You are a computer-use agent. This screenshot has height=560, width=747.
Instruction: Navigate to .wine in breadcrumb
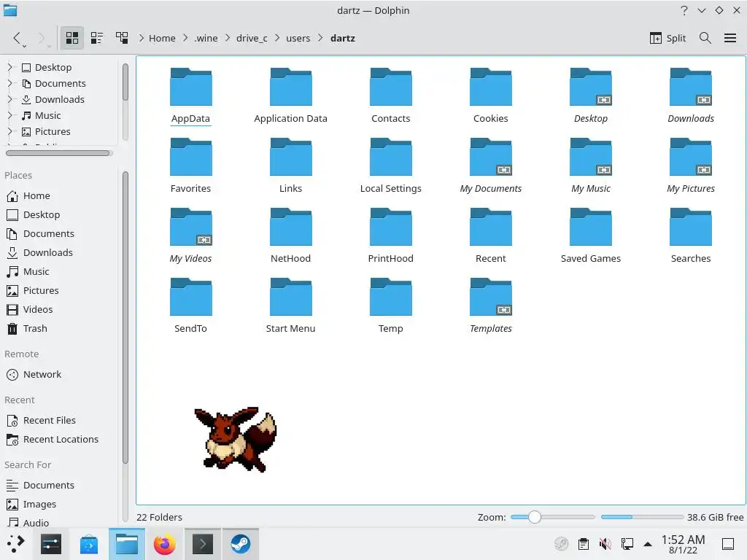click(206, 38)
